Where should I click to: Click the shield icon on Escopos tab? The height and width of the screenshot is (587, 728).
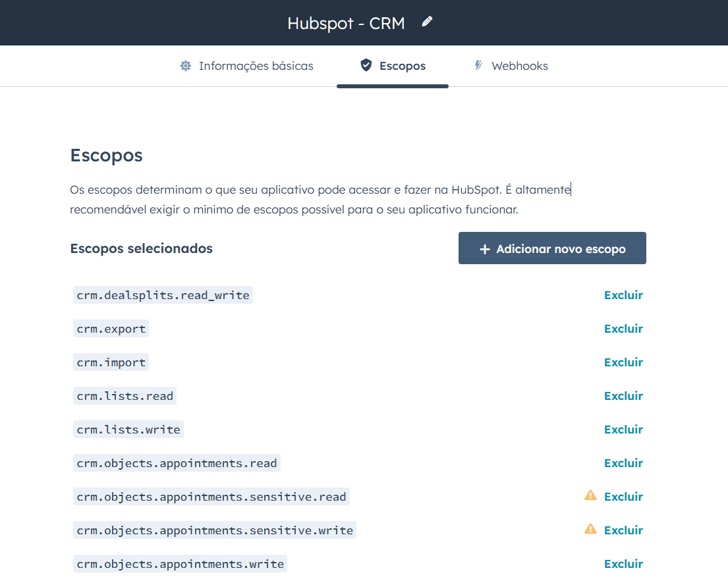coord(366,65)
